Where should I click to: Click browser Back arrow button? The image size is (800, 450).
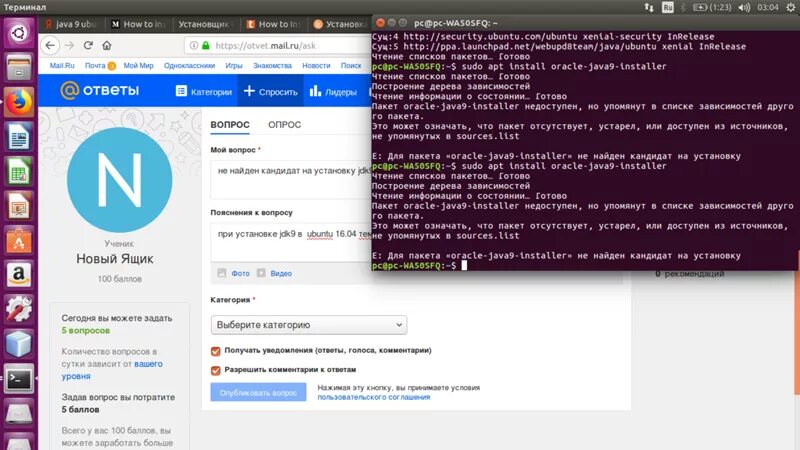click(x=50, y=45)
